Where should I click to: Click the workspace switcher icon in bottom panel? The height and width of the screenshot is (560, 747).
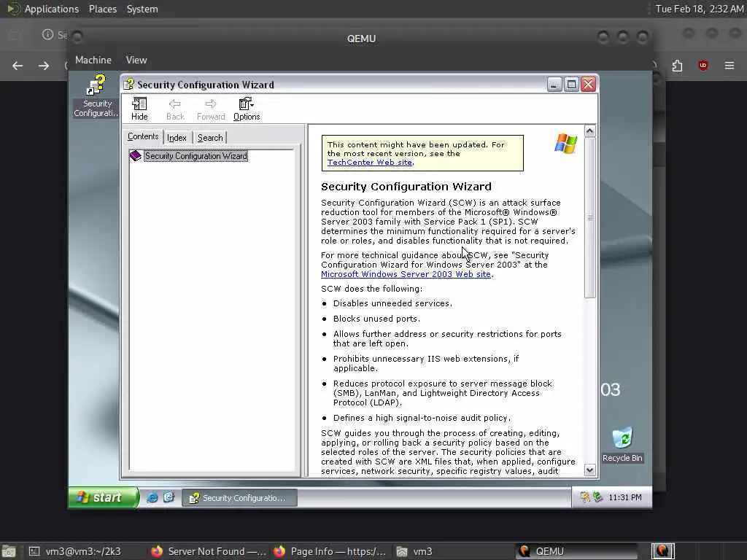(662, 551)
